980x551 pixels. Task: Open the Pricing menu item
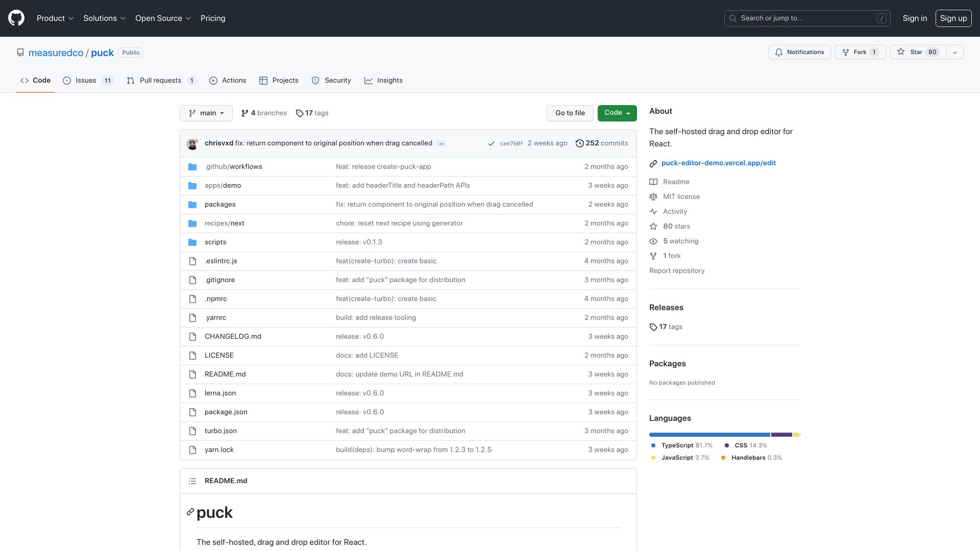(x=213, y=18)
